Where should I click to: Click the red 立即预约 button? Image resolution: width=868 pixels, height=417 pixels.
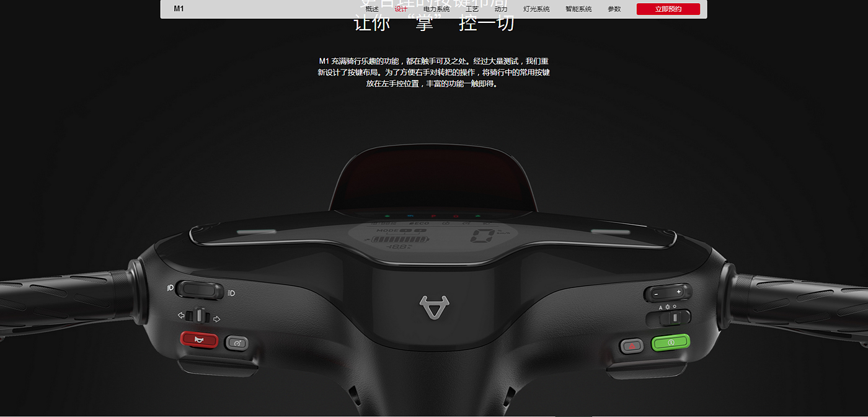pyautogui.click(x=668, y=9)
